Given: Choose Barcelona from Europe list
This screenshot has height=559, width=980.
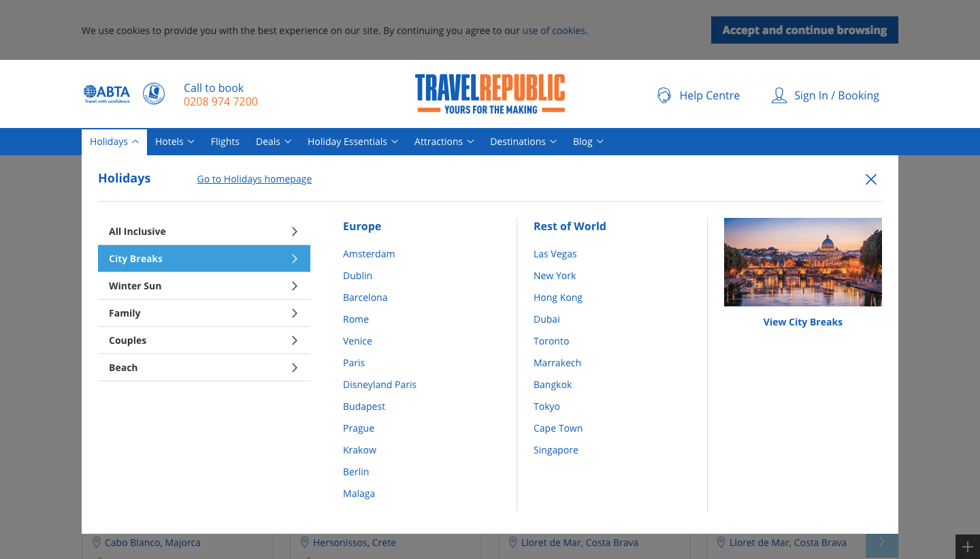Looking at the screenshot, I should (x=365, y=298).
